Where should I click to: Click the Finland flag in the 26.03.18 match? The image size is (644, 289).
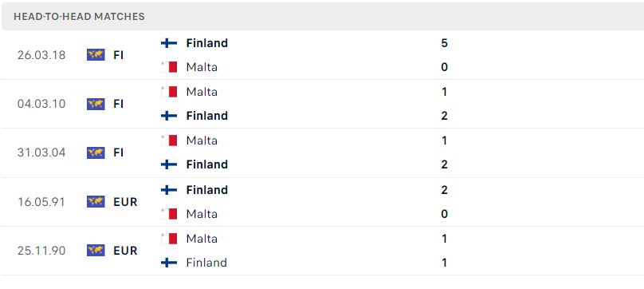(x=169, y=43)
